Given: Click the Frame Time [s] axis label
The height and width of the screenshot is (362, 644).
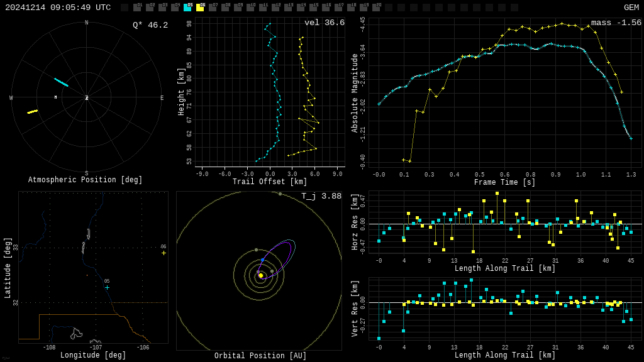Looking at the screenshot, I should (x=504, y=182).
